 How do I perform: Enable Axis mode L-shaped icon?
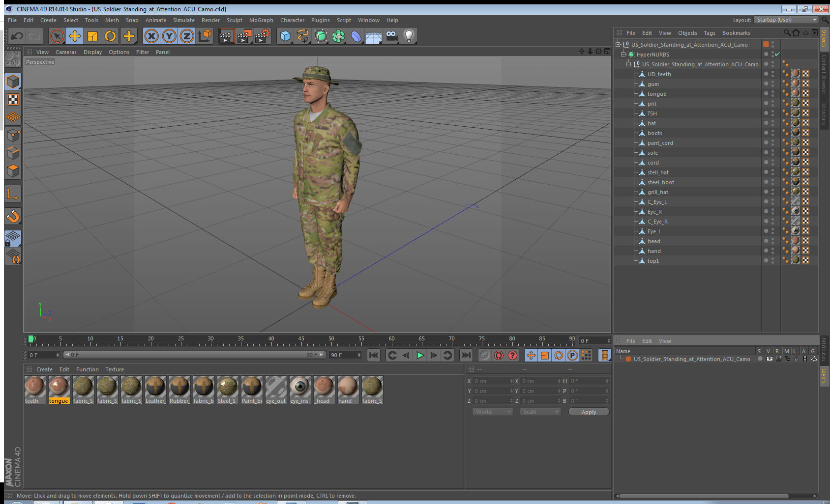click(x=13, y=194)
